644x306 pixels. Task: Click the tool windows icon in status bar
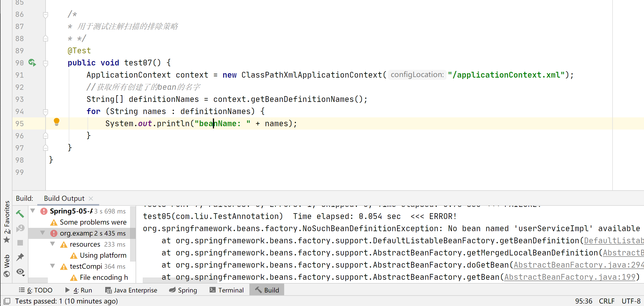[7, 301]
